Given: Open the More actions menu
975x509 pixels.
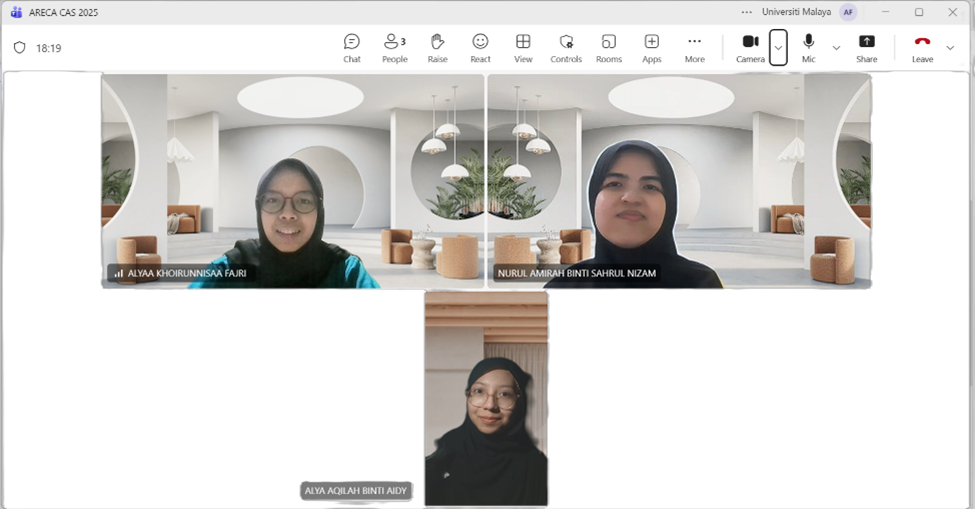Looking at the screenshot, I should point(695,48).
